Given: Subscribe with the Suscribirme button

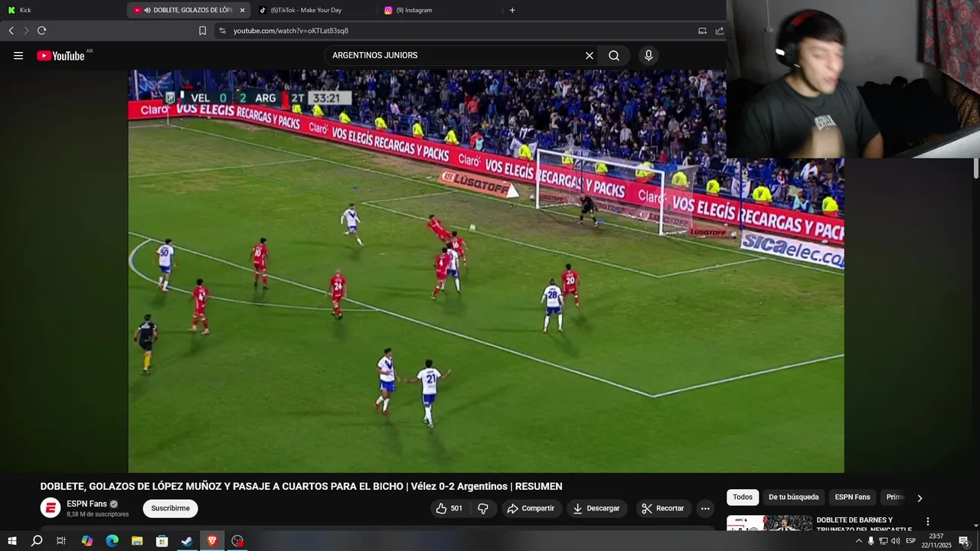Looking at the screenshot, I should [170, 508].
